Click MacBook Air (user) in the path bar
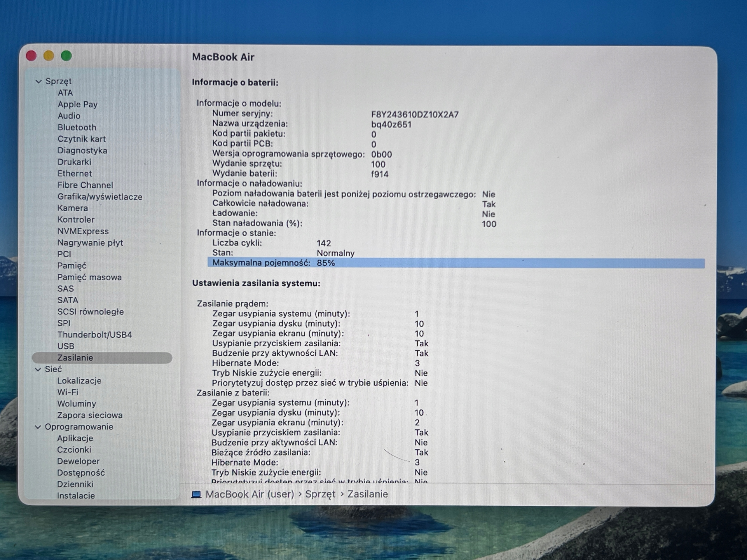The image size is (747, 560). click(250, 494)
